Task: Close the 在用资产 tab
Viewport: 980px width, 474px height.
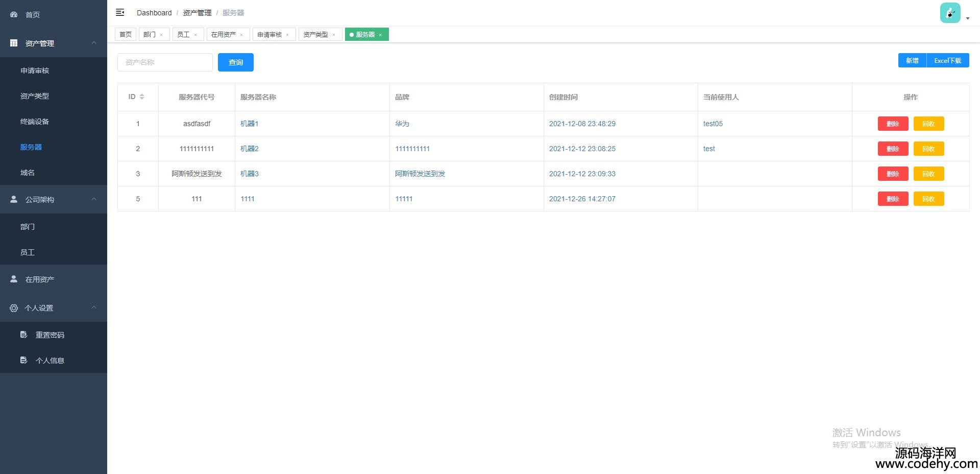Action: (241, 35)
